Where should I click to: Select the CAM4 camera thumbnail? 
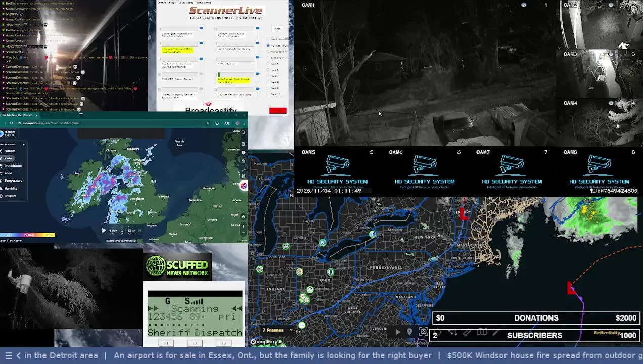600,123
